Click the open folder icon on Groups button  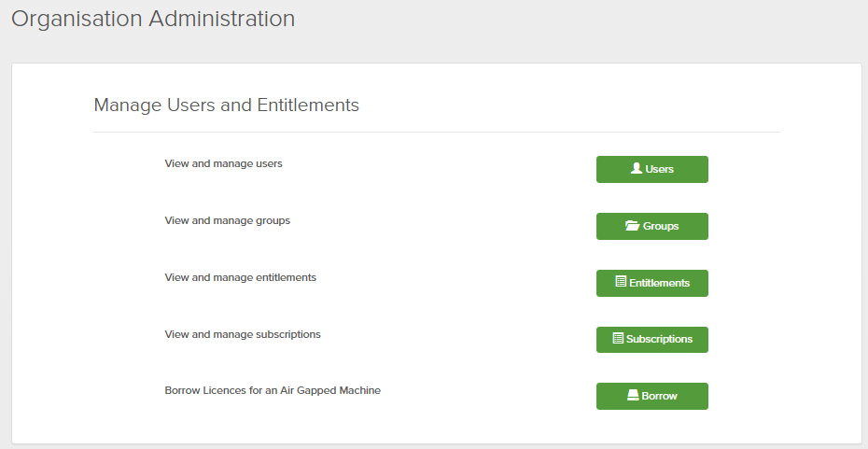[x=632, y=226]
